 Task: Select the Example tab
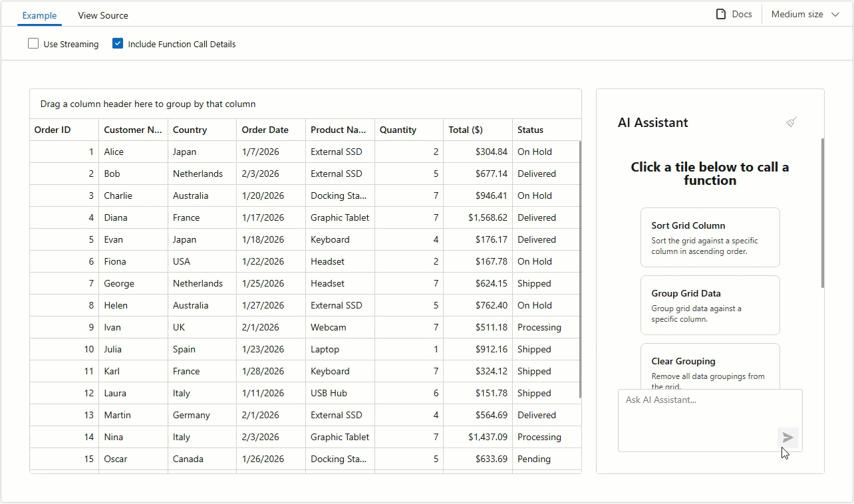click(39, 15)
